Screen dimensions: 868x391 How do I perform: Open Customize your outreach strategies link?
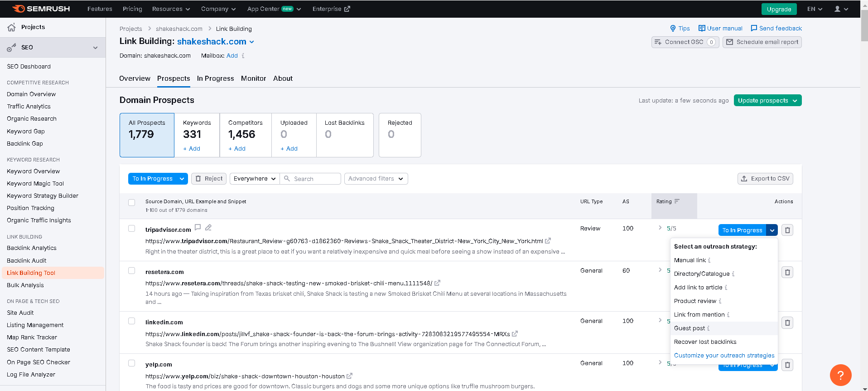click(724, 356)
